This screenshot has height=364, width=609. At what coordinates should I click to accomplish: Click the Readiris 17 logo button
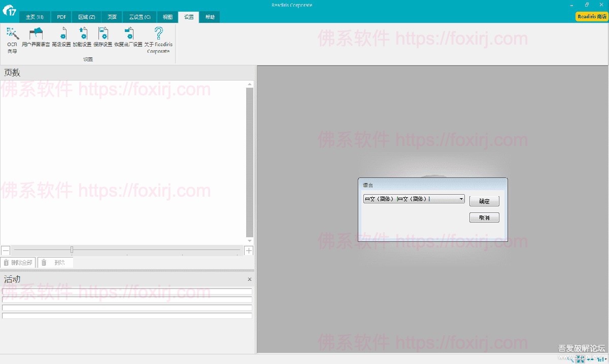coord(9,10)
